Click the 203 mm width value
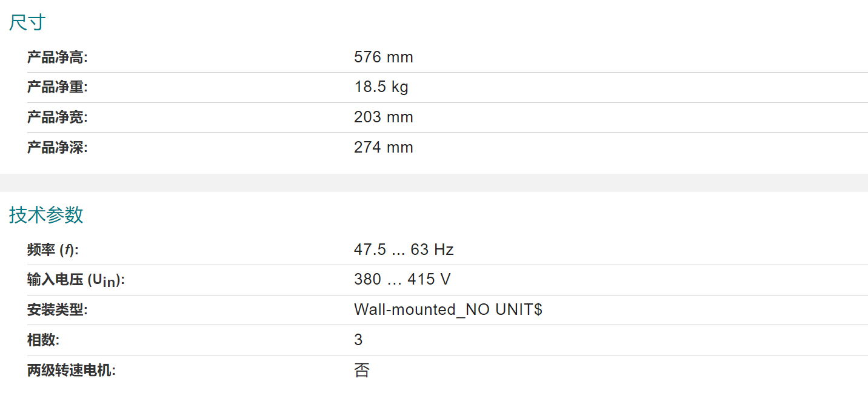This screenshot has width=868, height=396. (x=384, y=117)
